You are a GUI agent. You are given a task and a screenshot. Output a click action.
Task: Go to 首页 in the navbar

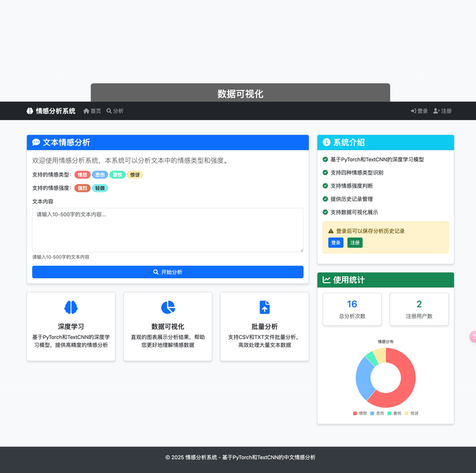point(92,111)
